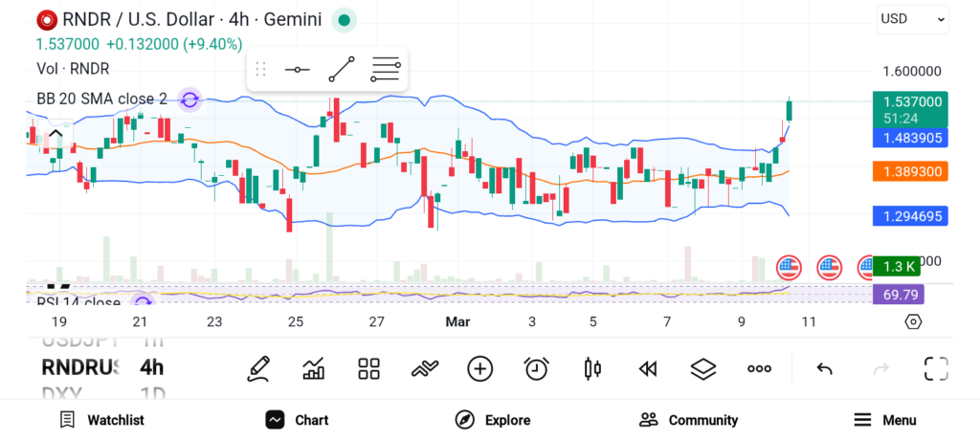Viewport: 980px width, 441px height.
Task: Open the hamburger Menu button
Action: [x=884, y=420]
